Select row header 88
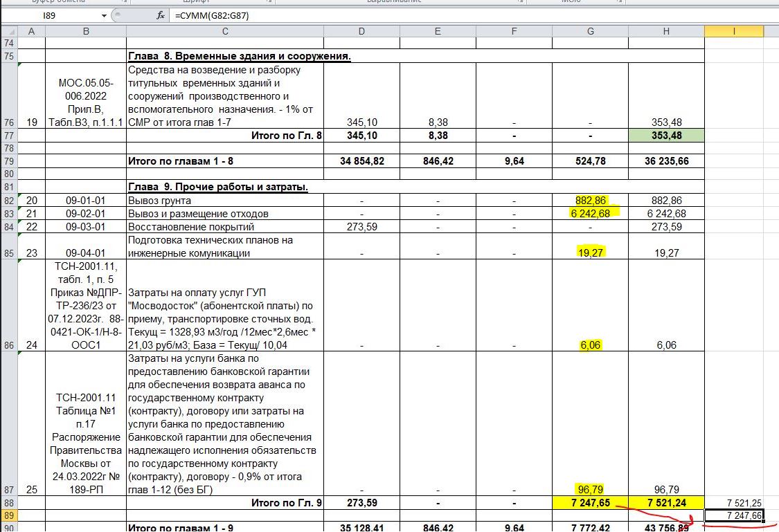Viewport: 779px width, 532px height. [x=9, y=503]
